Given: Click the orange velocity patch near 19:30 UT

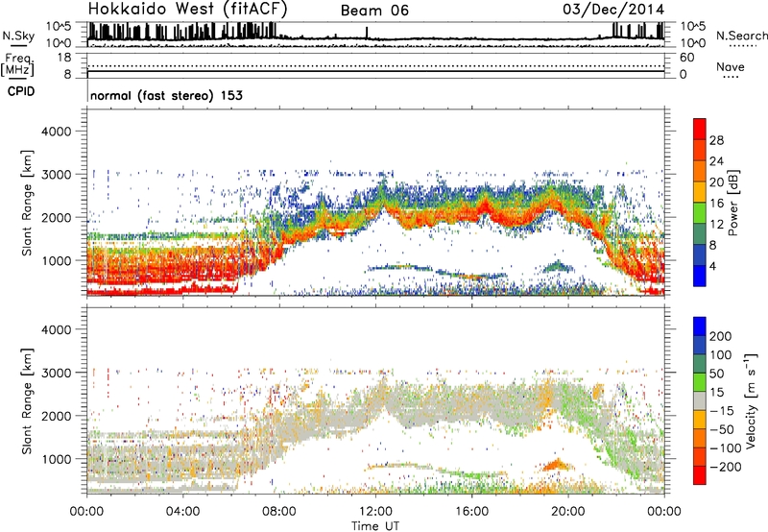Looking at the screenshot, I should (557, 465).
